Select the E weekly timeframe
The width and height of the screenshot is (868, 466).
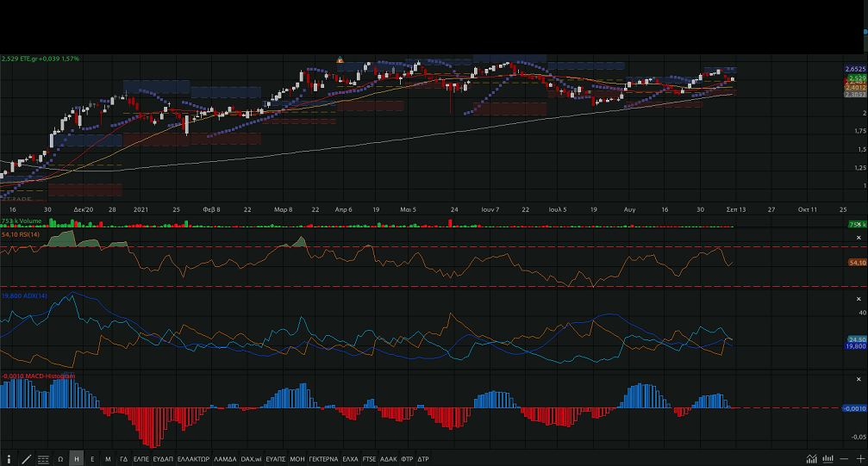pyautogui.click(x=92, y=459)
